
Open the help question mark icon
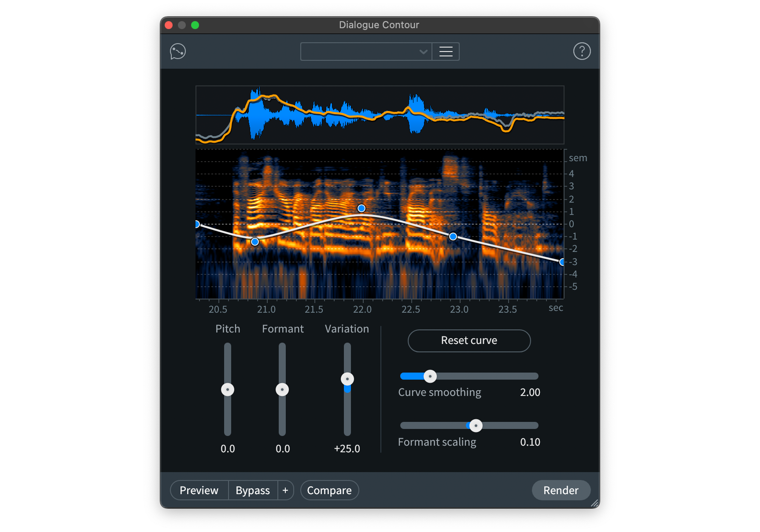click(x=582, y=52)
